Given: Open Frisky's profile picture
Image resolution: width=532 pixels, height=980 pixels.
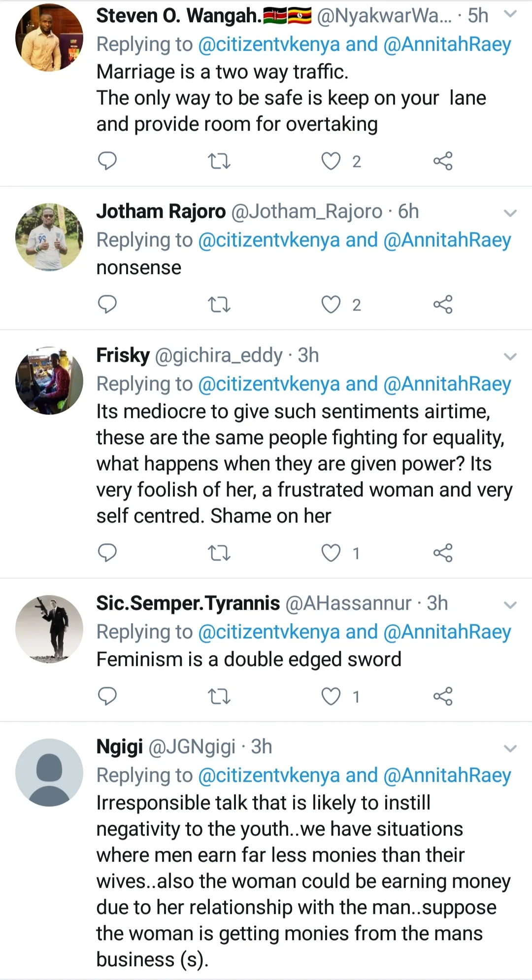Looking at the screenshot, I should pyautogui.click(x=49, y=381).
